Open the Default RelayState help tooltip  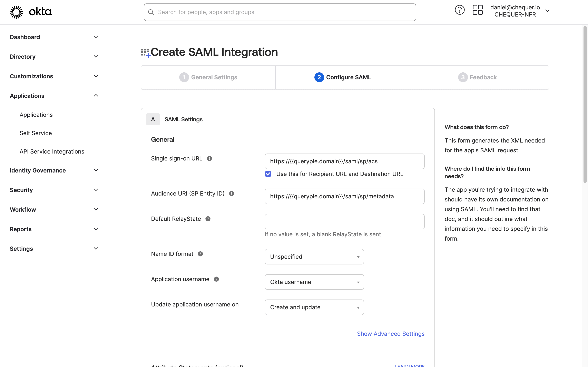(208, 219)
